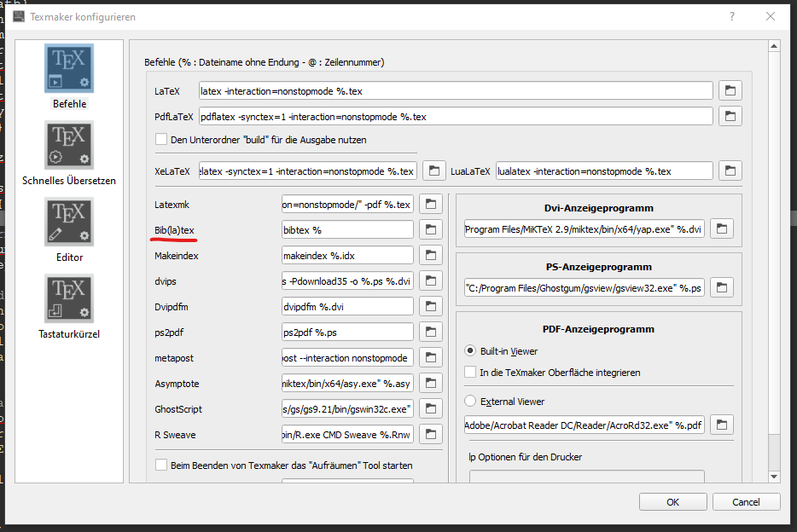797x532 pixels.
Task: Browse for external PDF viewer path
Action: click(722, 425)
